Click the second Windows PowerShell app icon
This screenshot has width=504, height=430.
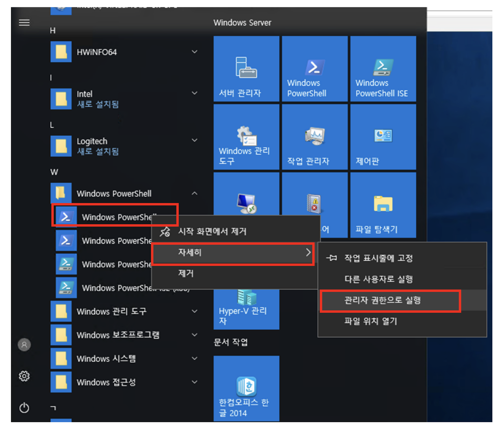pos(66,240)
